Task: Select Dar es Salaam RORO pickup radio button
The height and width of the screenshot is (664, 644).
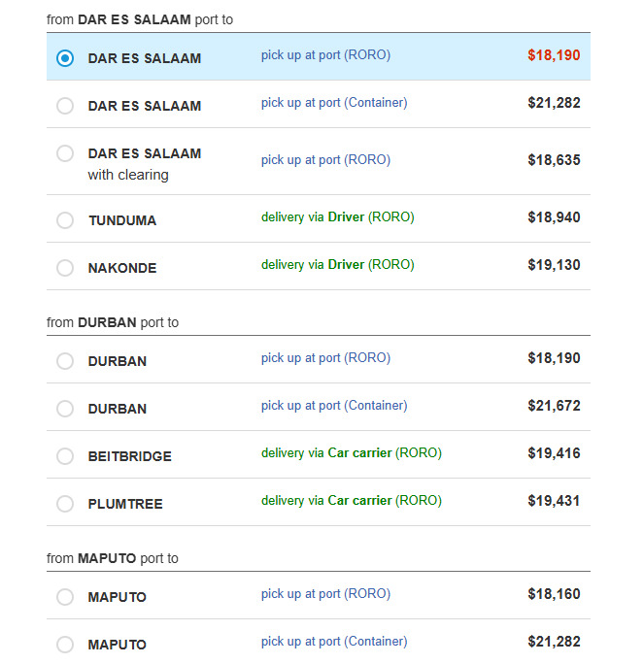Action: [x=65, y=58]
